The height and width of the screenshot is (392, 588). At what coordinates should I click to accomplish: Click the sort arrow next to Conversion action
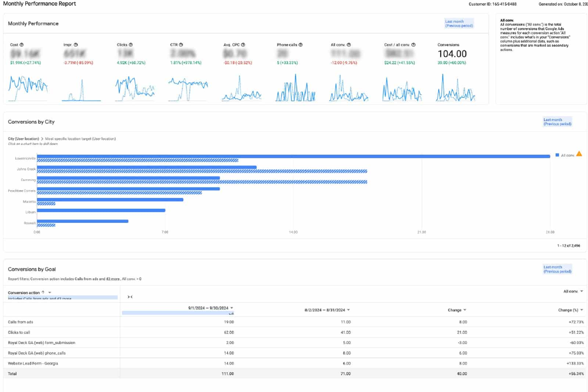pos(43,292)
